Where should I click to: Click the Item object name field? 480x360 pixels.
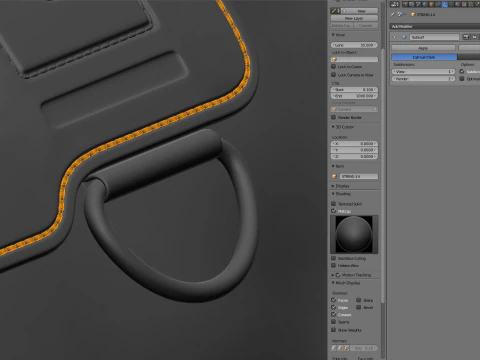[x=359, y=176]
